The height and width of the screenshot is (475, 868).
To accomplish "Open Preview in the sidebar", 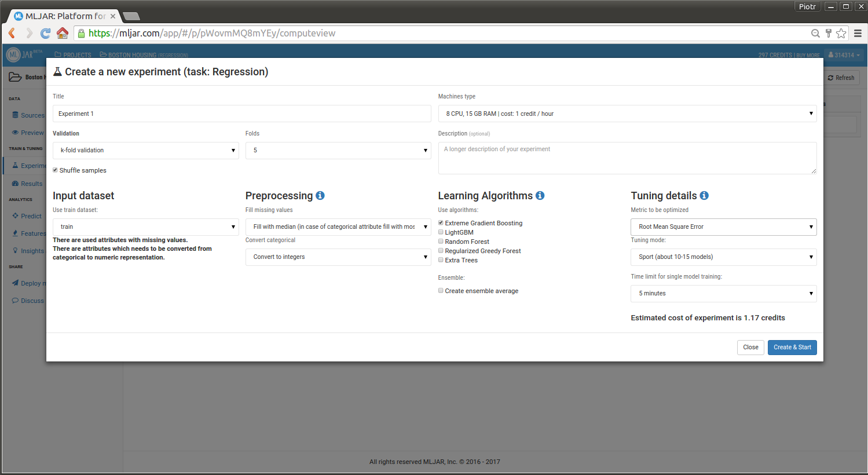I will (x=28, y=133).
